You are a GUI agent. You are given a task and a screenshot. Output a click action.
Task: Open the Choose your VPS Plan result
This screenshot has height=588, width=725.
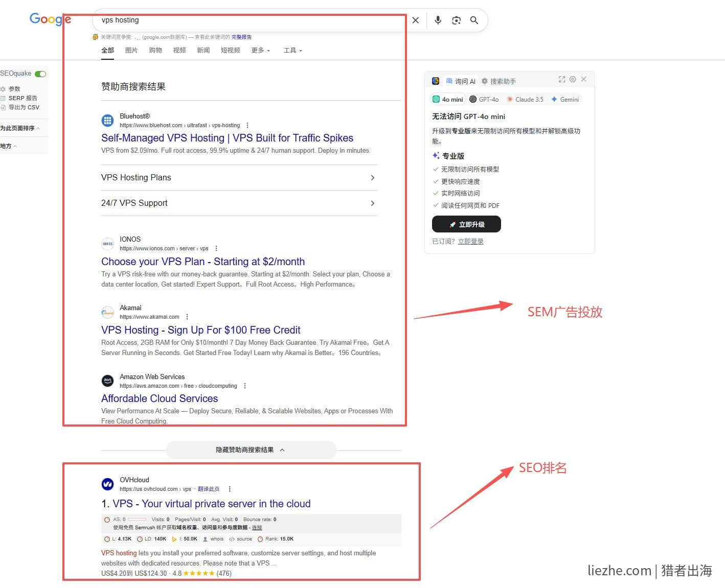point(203,262)
